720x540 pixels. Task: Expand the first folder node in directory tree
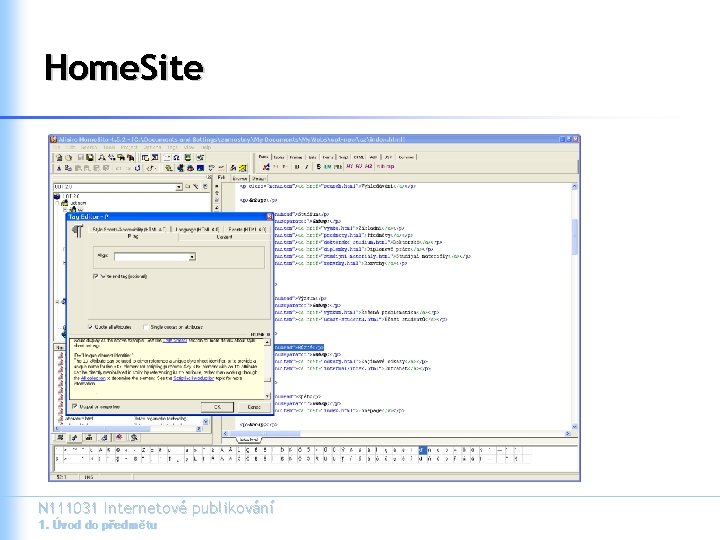pos(58,202)
